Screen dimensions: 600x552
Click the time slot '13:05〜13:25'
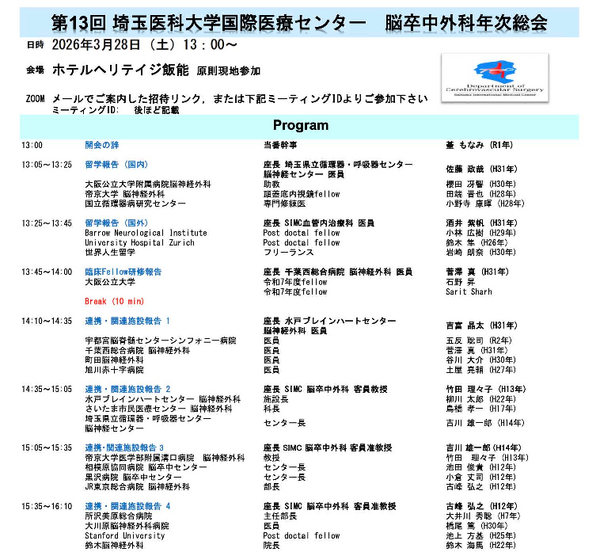coord(47,164)
